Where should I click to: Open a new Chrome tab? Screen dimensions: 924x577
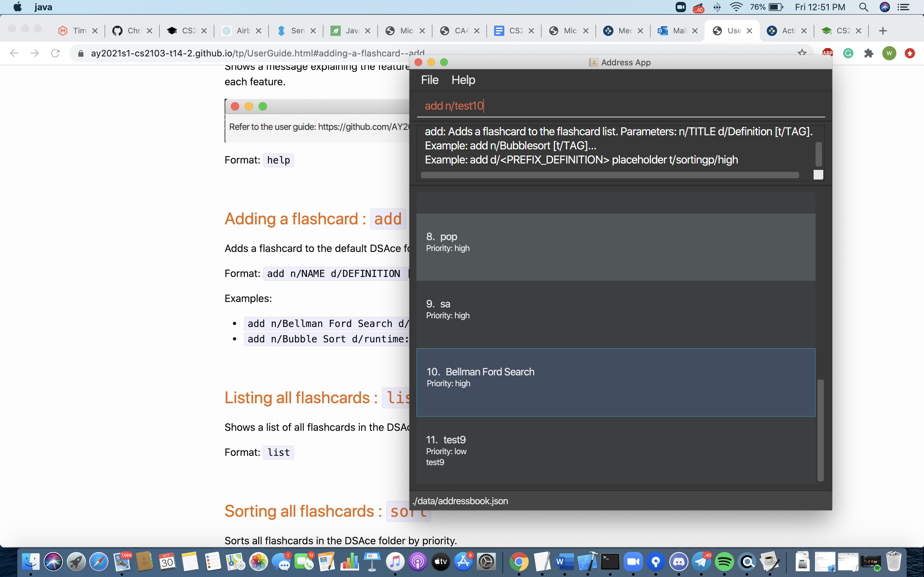(882, 30)
